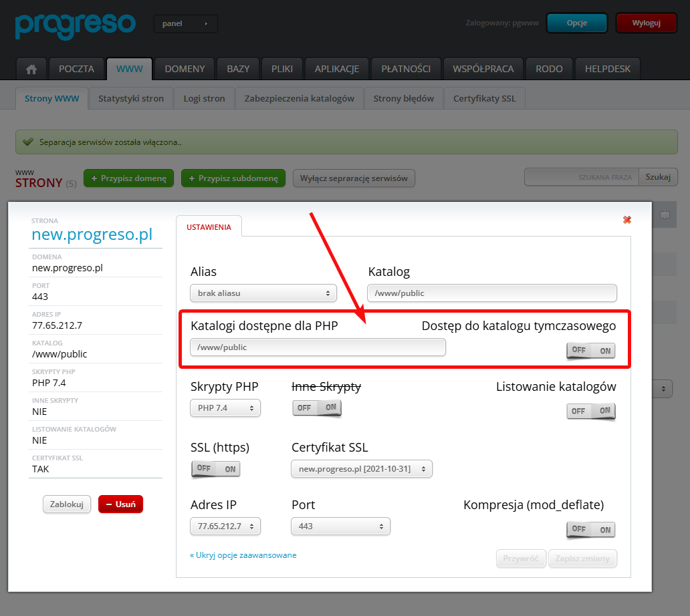Open the Alias dropdown
Image resolution: width=690 pixels, height=616 pixels.
pyautogui.click(x=263, y=293)
